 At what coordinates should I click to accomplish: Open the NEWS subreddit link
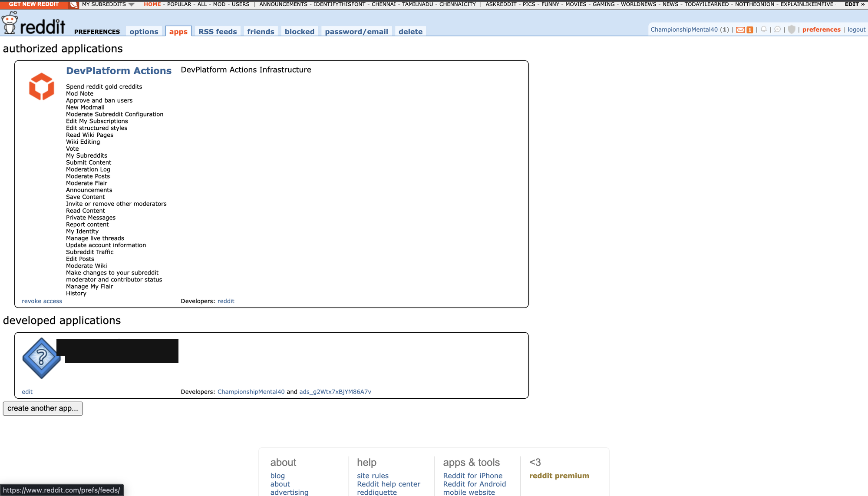click(670, 4)
